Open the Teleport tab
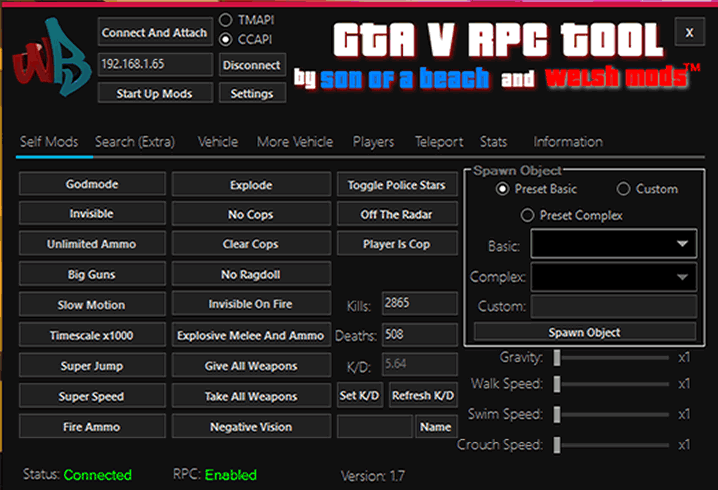Screen dimensions: 718x490 click(x=439, y=142)
